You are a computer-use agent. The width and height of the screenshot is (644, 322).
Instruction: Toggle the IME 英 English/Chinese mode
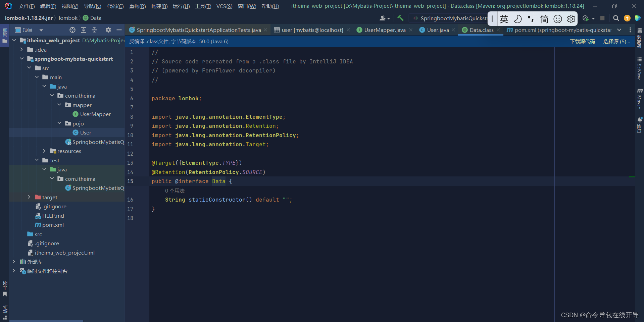(x=504, y=19)
